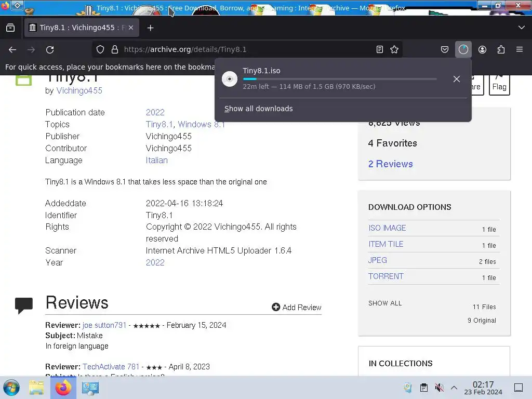
Task: Click the 9 Original count
Action: coord(482,320)
